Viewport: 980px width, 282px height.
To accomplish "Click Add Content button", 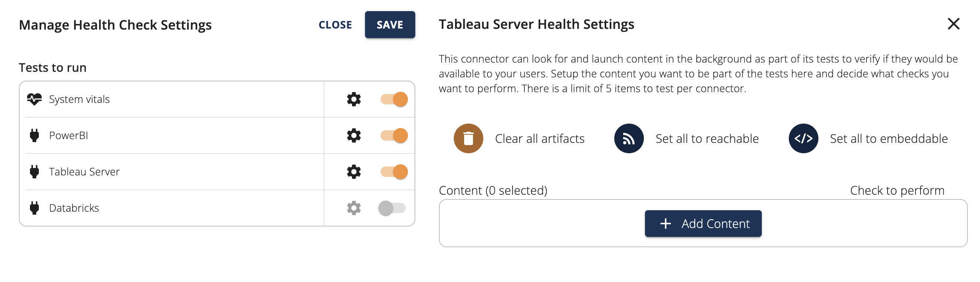I will 703,224.
